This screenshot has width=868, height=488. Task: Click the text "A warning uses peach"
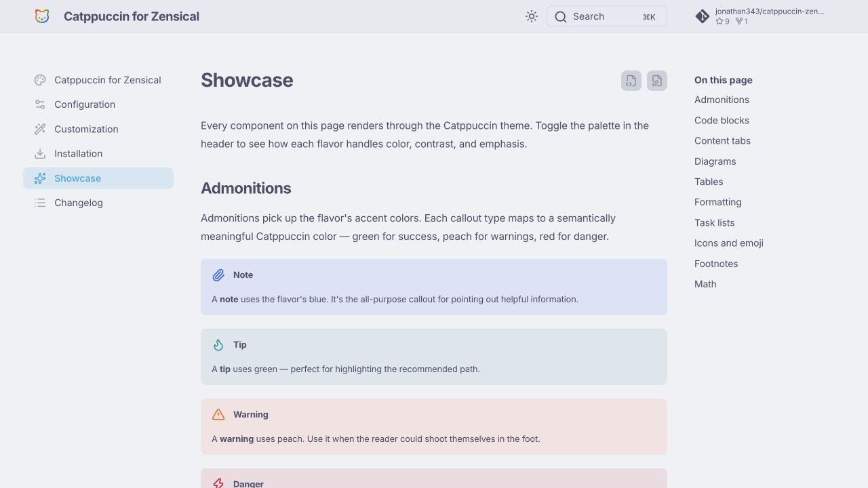coord(376,439)
